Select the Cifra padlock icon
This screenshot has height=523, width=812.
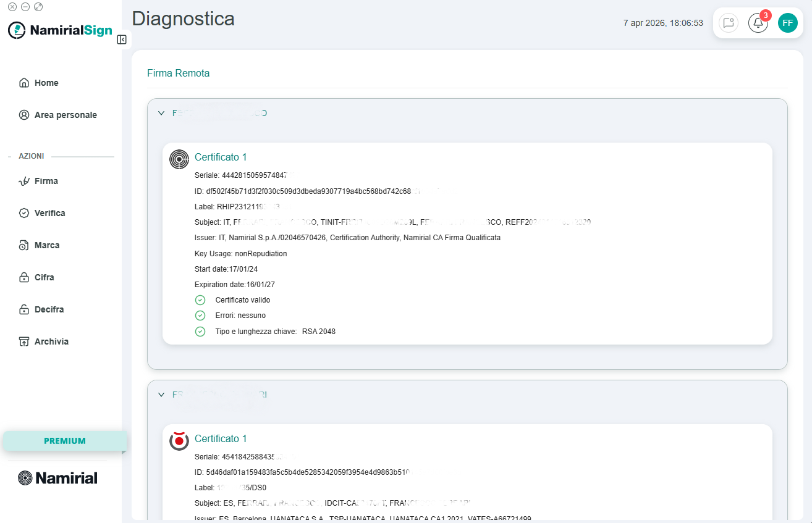point(24,277)
